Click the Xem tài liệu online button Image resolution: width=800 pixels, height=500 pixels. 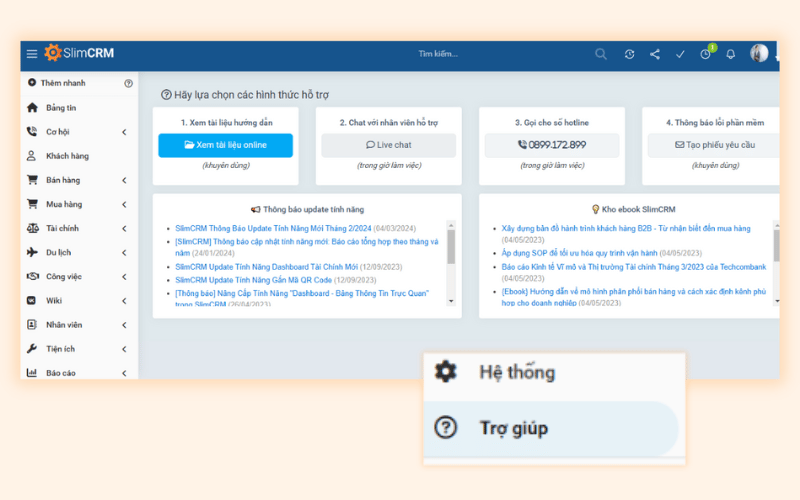point(226,145)
